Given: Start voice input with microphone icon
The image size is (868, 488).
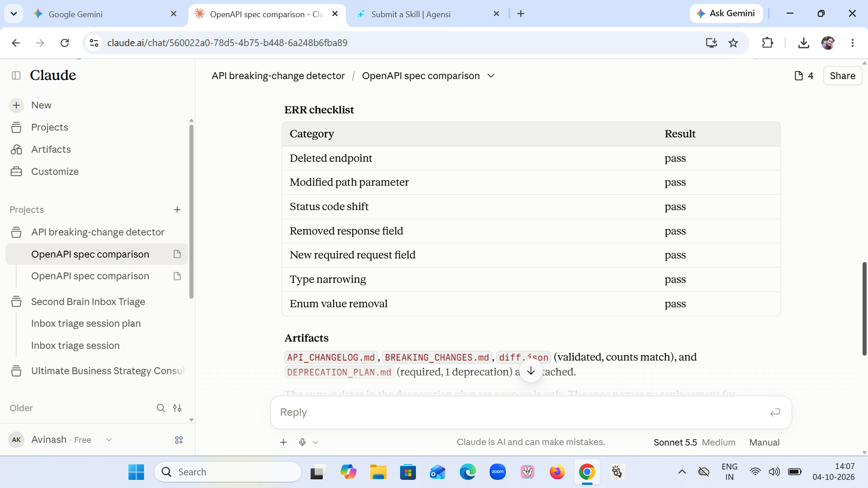Looking at the screenshot, I should tap(302, 442).
